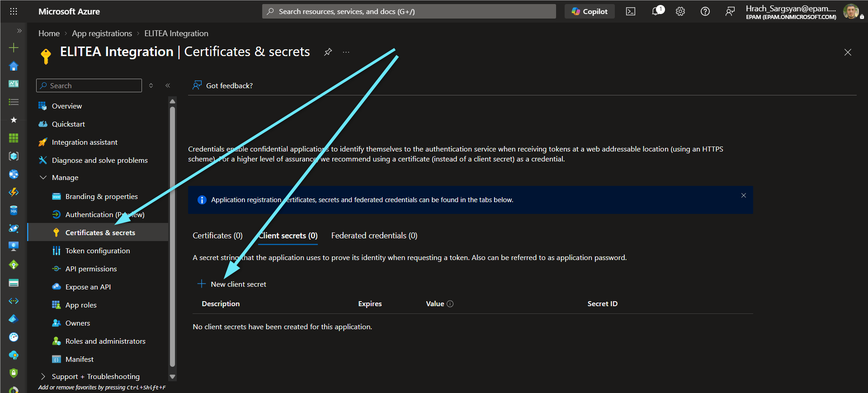Click the global search resources field
The height and width of the screenshot is (393, 868).
pos(409,11)
